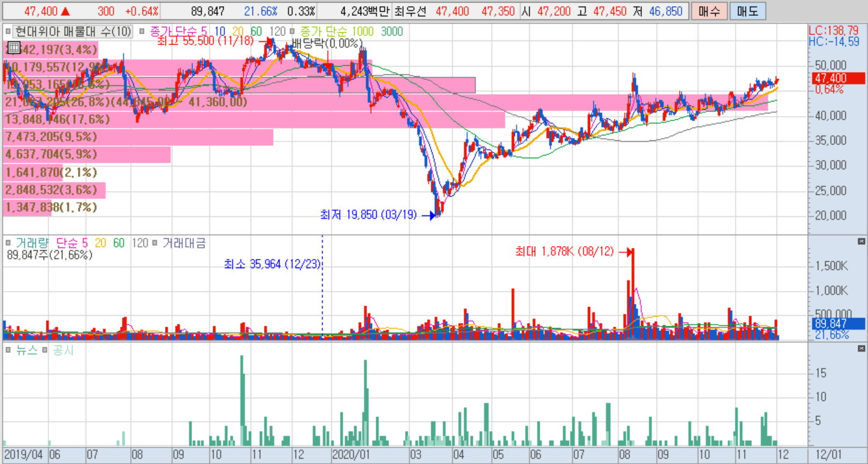Click the 4,243백만 trade value in header
Viewport: 868px width, 464px height.
[364, 12]
